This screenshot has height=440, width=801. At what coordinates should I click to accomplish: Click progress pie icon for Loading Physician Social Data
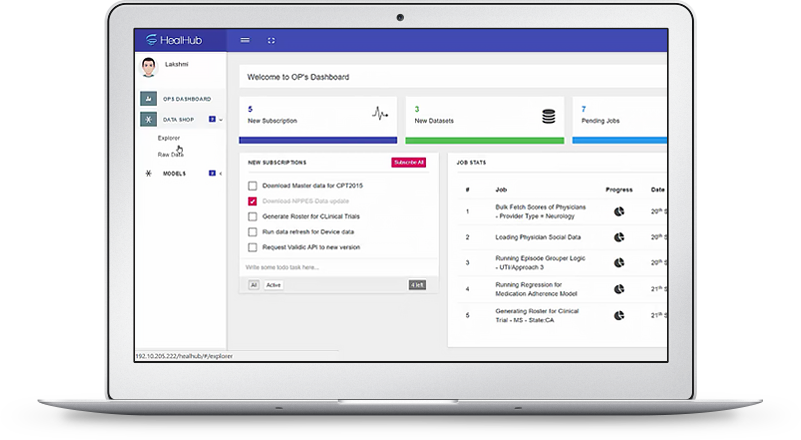(619, 237)
